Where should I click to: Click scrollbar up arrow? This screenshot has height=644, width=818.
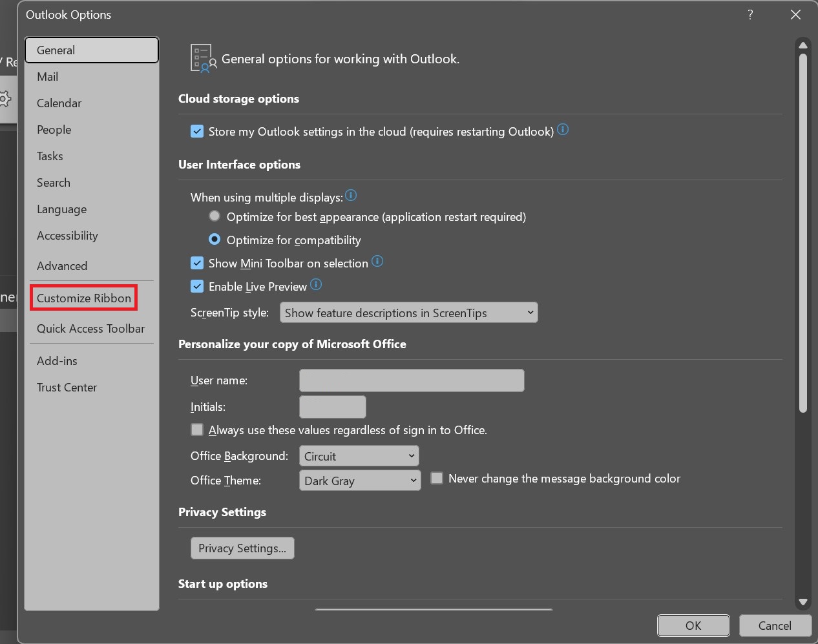pyautogui.click(x=802, y=46)
